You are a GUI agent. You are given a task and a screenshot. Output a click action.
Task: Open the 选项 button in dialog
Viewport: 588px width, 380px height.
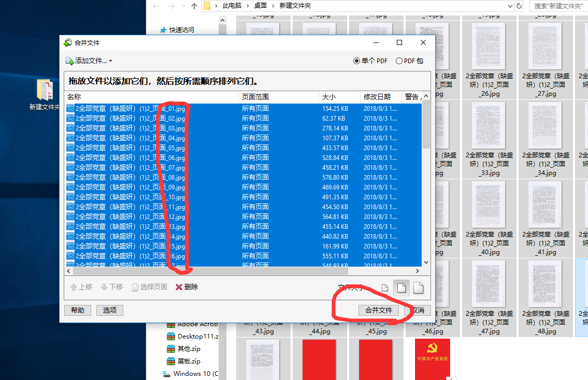coord(110,310)
